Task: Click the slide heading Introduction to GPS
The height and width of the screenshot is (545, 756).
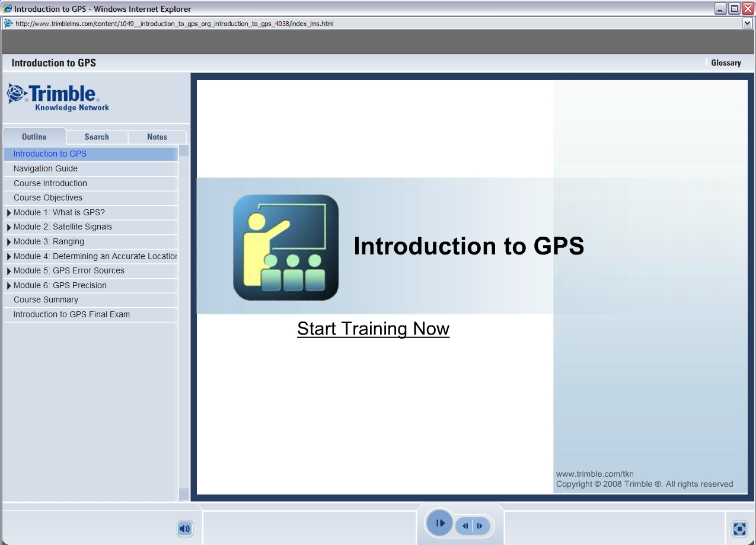Action: coord(469,246)
